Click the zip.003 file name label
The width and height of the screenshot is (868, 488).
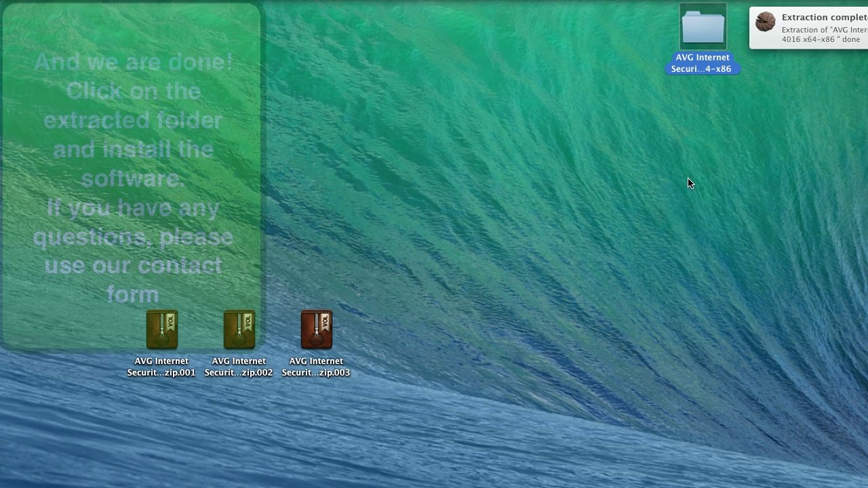tap(316, 367)
